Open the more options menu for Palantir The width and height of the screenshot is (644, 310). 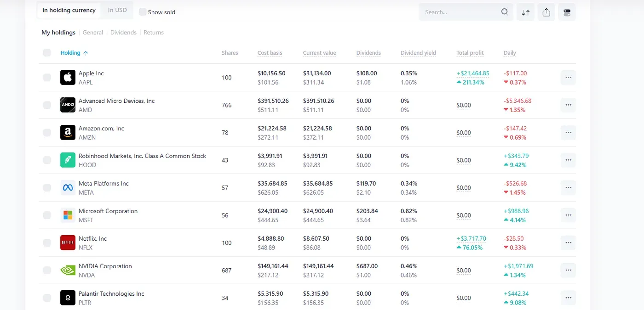[568, 298]
